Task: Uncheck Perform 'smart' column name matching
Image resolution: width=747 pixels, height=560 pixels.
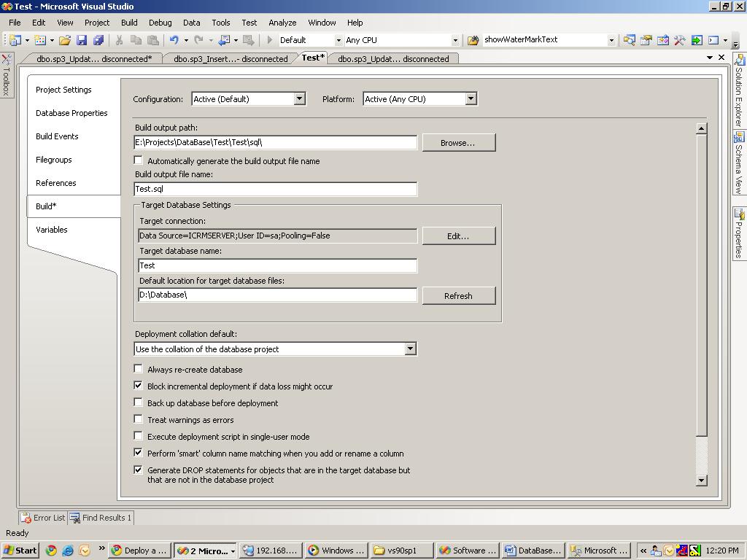Action: 138,452
